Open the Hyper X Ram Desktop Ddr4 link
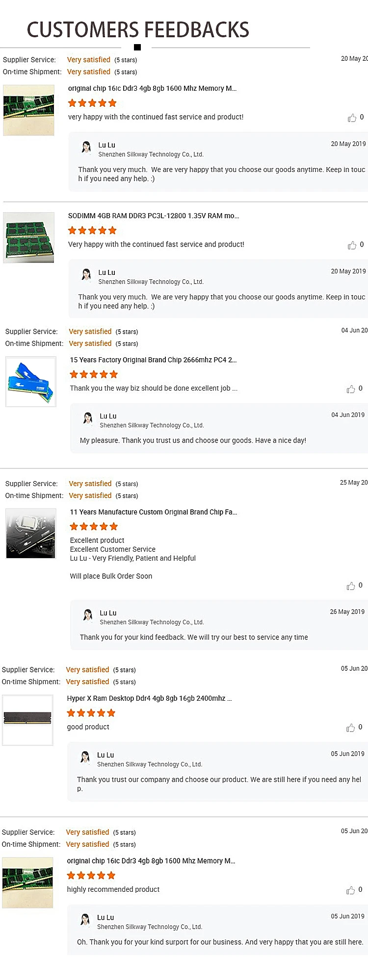This screenshot has width=368, height=980. click(149, 698)
